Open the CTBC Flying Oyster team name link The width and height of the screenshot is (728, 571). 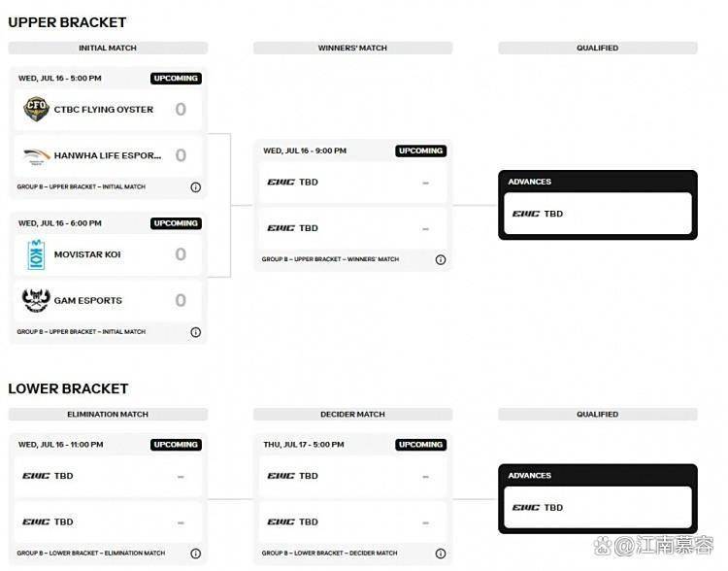click(103, 110)
